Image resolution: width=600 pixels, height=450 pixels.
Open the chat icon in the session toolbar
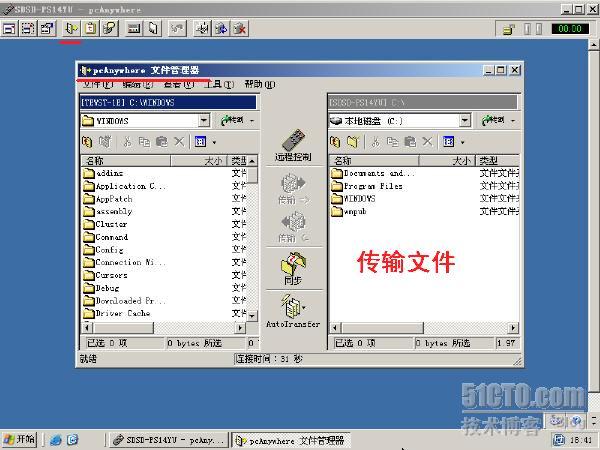109,29
